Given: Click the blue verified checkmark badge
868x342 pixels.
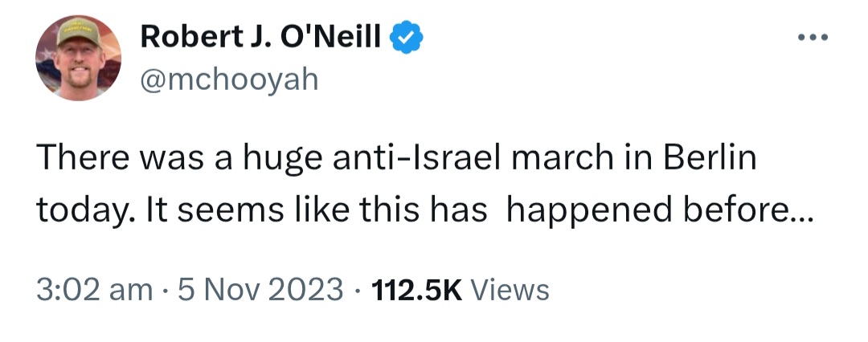Looking at the screenshot, I should (407, 38).
